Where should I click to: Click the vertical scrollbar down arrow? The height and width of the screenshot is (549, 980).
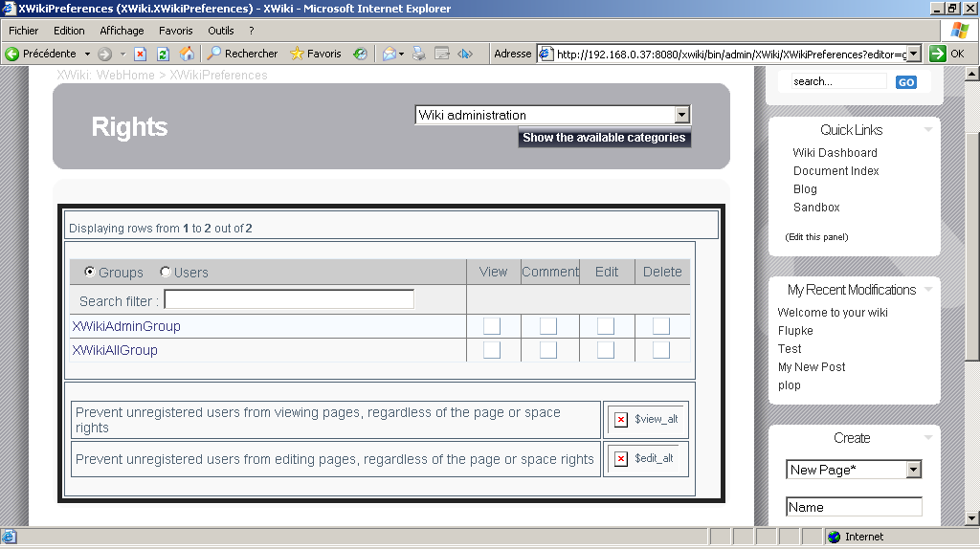972,517
